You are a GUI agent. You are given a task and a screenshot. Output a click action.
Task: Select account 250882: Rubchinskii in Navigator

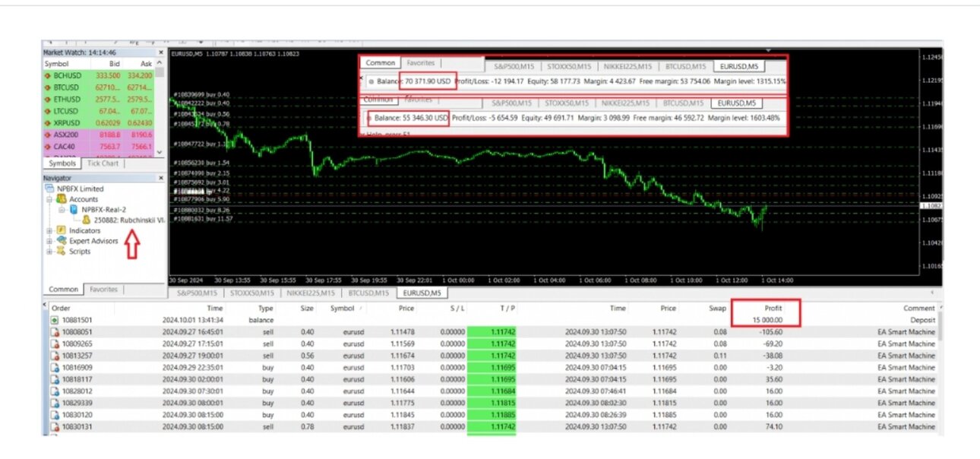point(130,220)
